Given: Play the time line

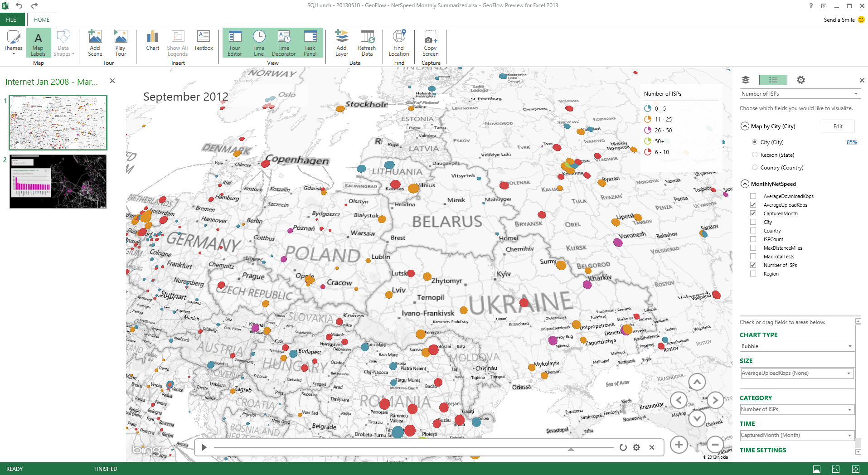Looking at the screenshot, I should click(204, 447).
